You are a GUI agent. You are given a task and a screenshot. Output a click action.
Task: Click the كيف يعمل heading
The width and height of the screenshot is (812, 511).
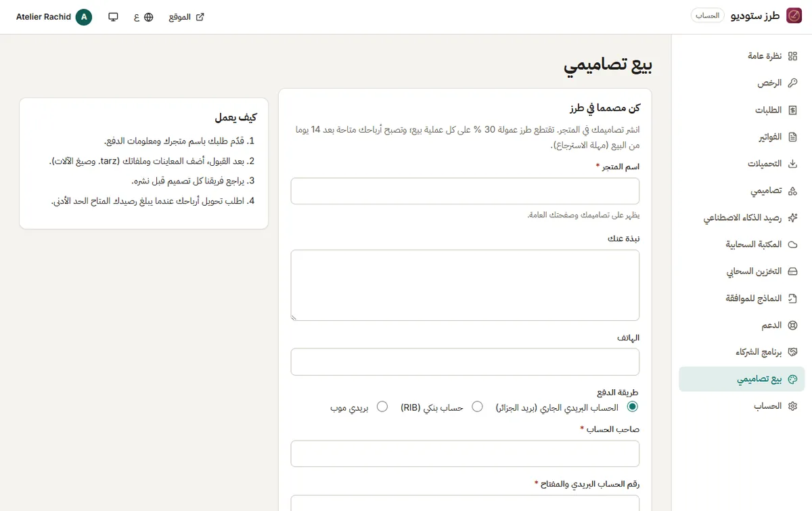click(235, 117)
